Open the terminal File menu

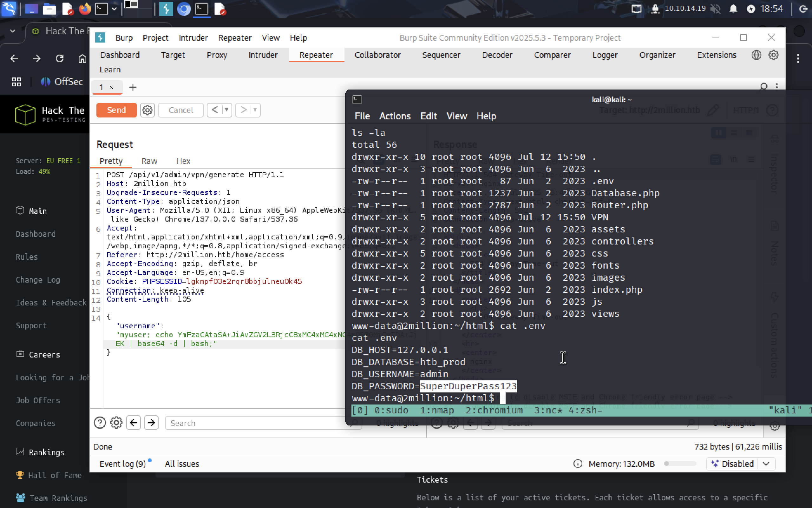coord(362,116)
